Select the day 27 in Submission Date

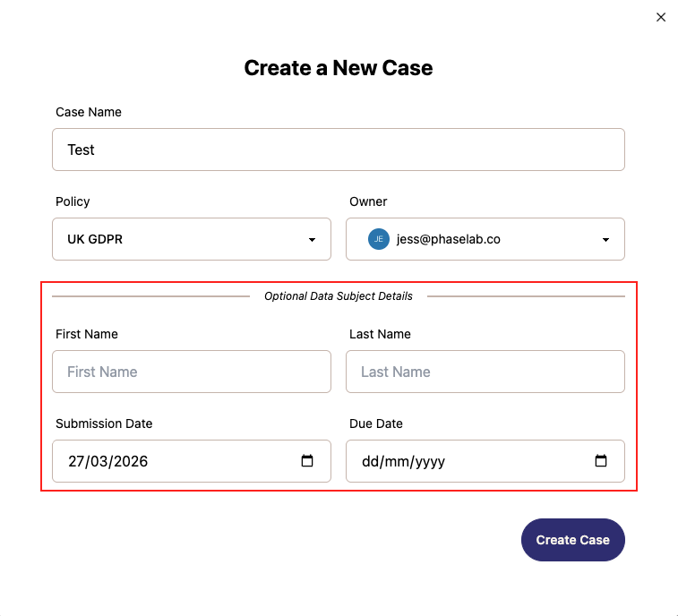pos(76,461)
